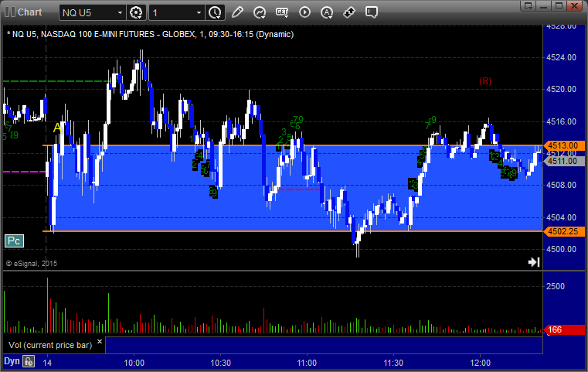Start bar replay with the play icon

point(304,12)
